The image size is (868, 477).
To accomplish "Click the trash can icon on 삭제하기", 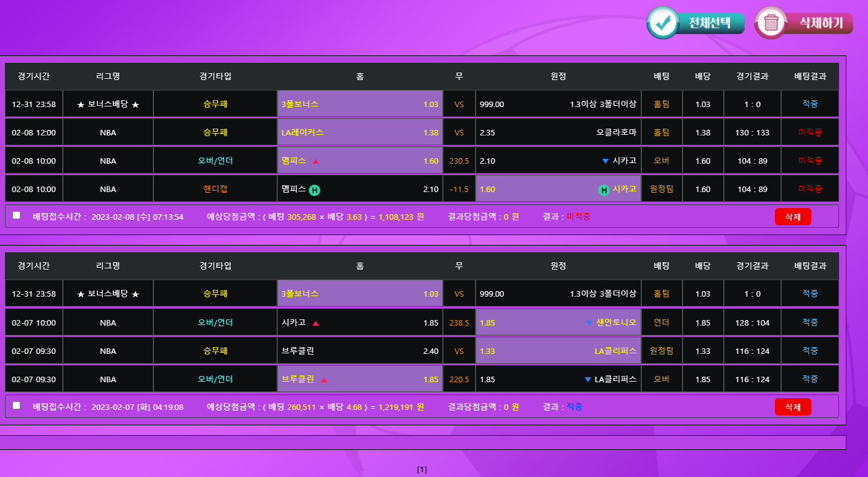I will coord(771,23).
